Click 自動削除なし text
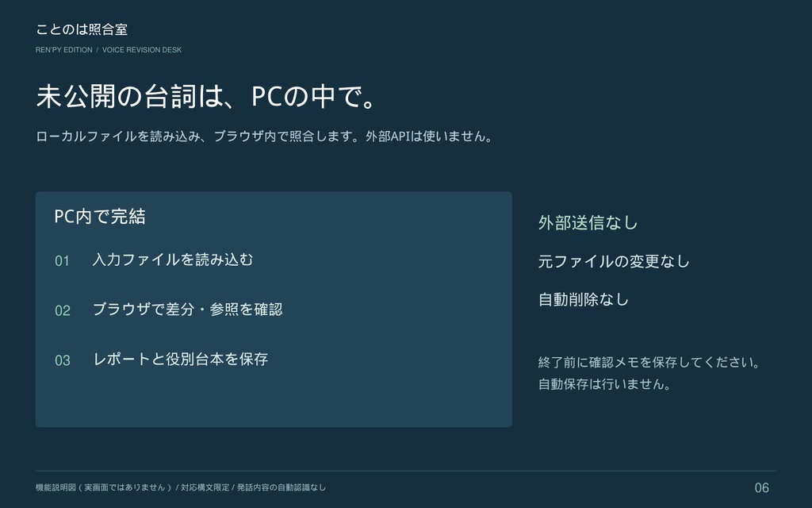The width and height of the screenshot is (812, 508). tap(583, 299)
